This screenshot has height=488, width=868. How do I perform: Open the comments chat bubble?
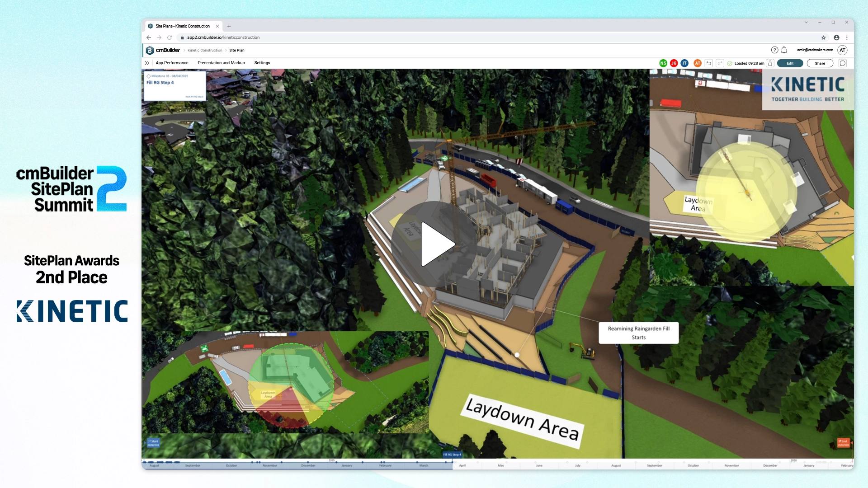[x=843, y=63]
